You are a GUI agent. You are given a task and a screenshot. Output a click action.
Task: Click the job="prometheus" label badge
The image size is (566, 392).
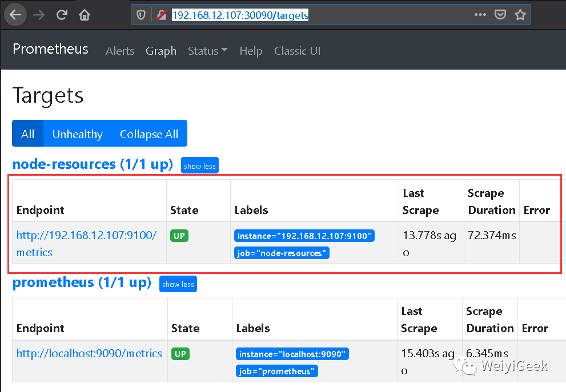pyautogui.click(x=277, y=371)
